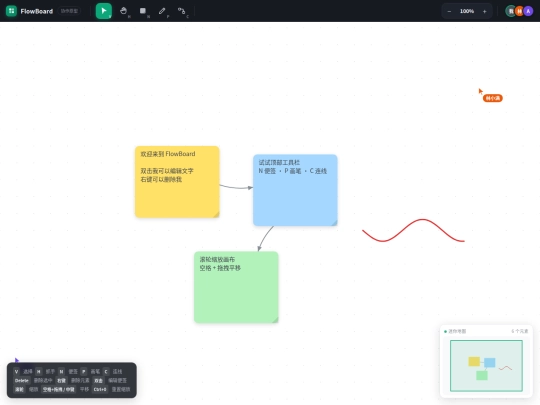The width and height of the screenshot is (540, 405).
Task: Zoom in with the plus button
Action: tap(485, 11)
